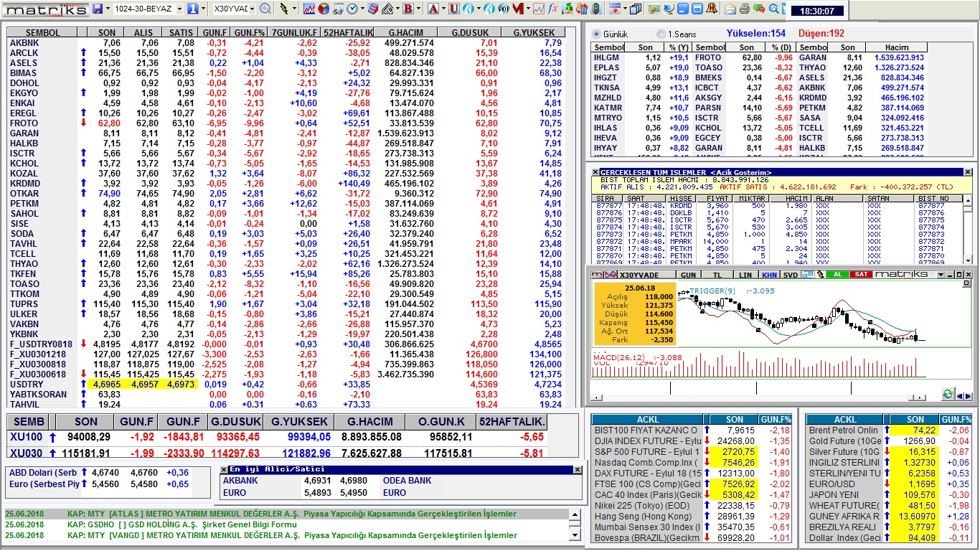The width and height of the screenshot is (980, 551).
Task: Open the chart window dropdown arrow near matriks logo
Action: tap(941, 275)
